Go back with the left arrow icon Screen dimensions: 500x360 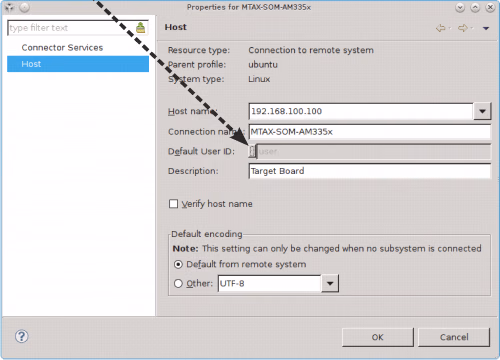click(x=441, y=28)
